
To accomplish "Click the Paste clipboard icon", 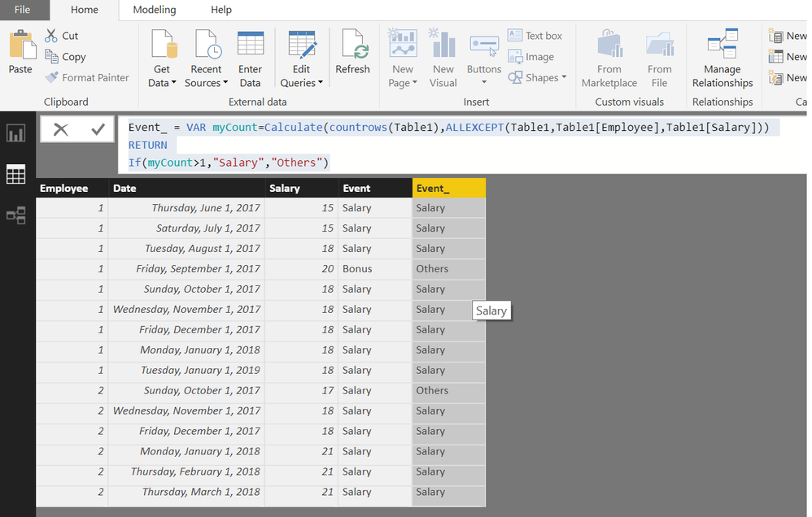I will [22, 45].
